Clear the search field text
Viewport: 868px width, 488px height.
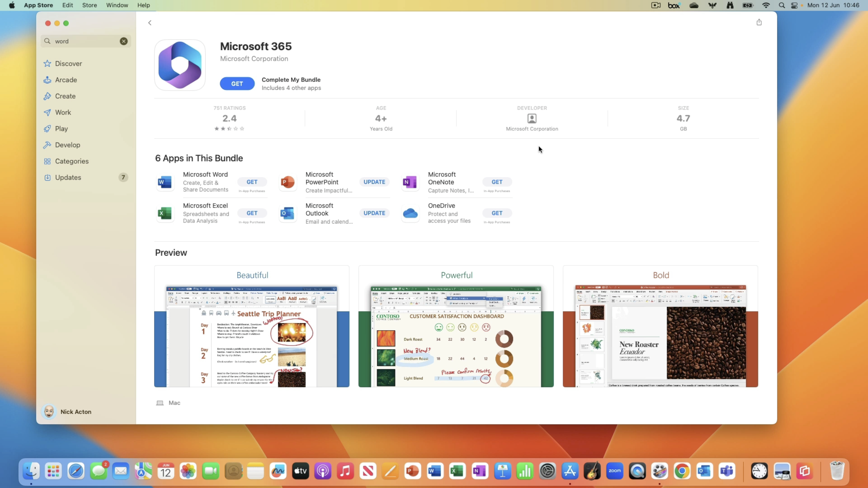point(124,41)
